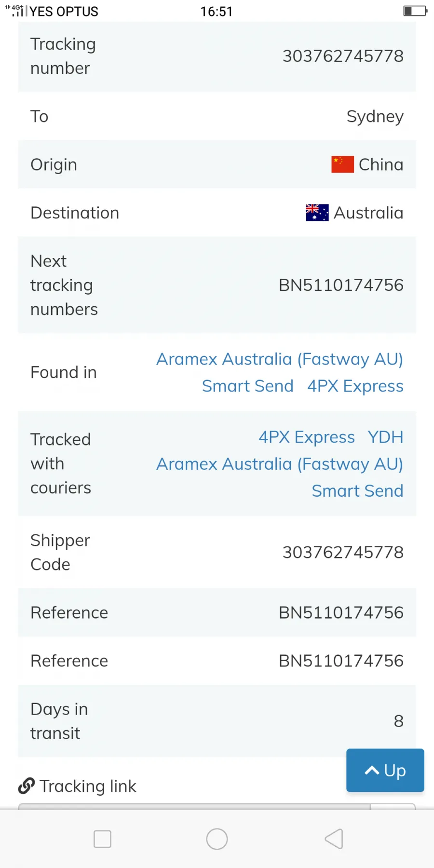Click the chain link icon beside Tracking link
The width and height of the screenshot is (434, 868).
(27, 786)
